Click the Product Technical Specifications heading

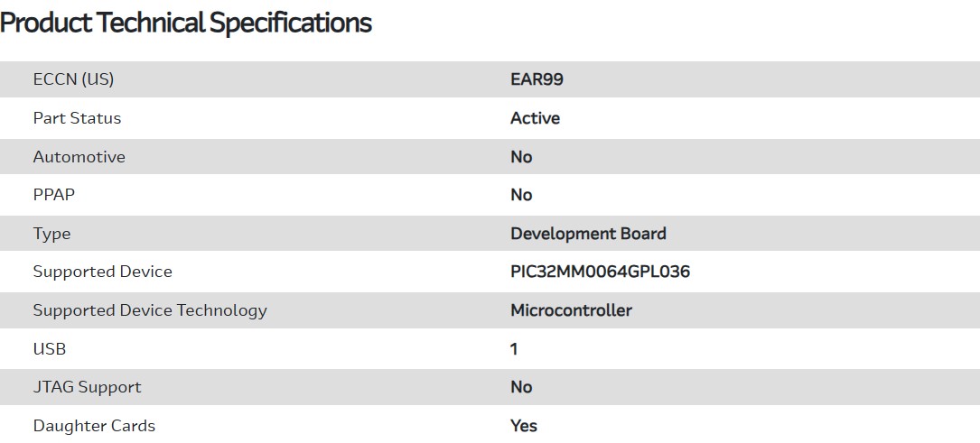pos(186,23)
